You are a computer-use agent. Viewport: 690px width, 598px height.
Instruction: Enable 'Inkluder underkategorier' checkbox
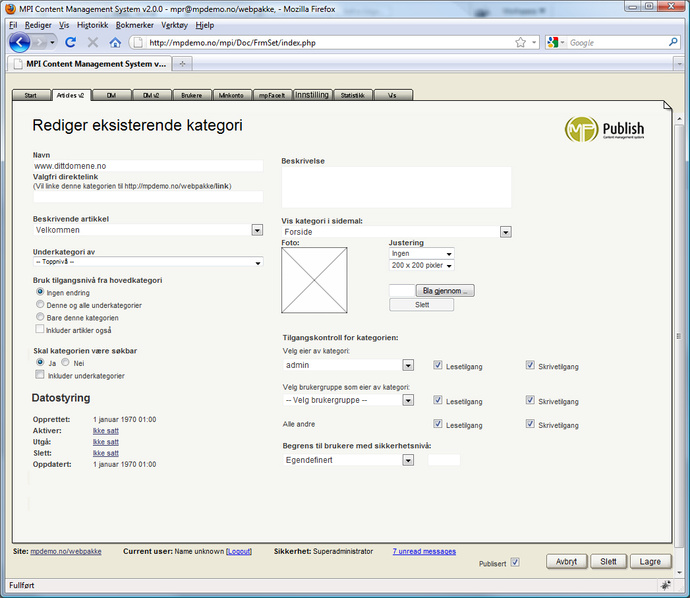coord(40,376)
